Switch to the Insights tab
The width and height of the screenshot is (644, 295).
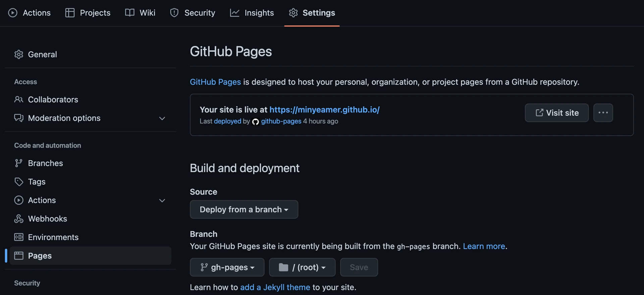click(x=252, y=13)
